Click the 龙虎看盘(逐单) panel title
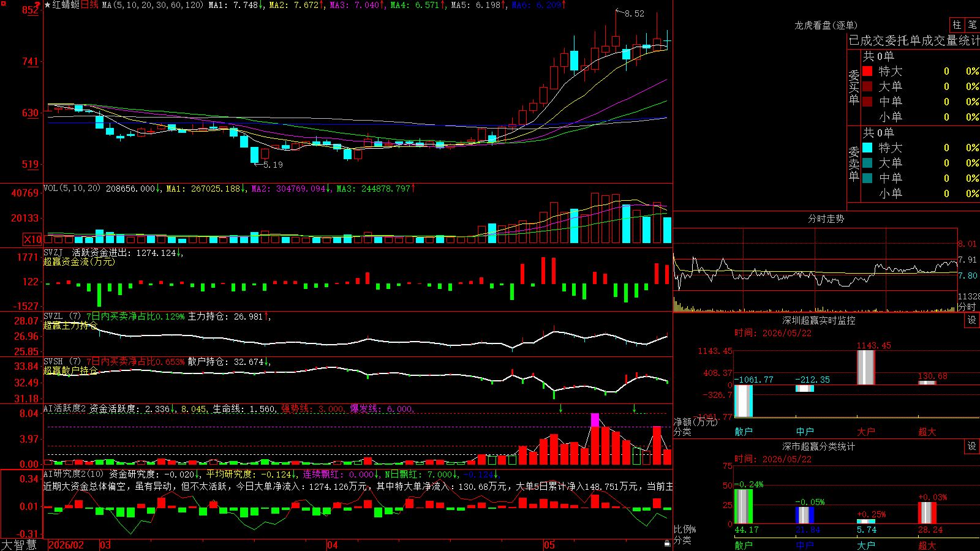 pyautogui.click(x=826, y=25)
